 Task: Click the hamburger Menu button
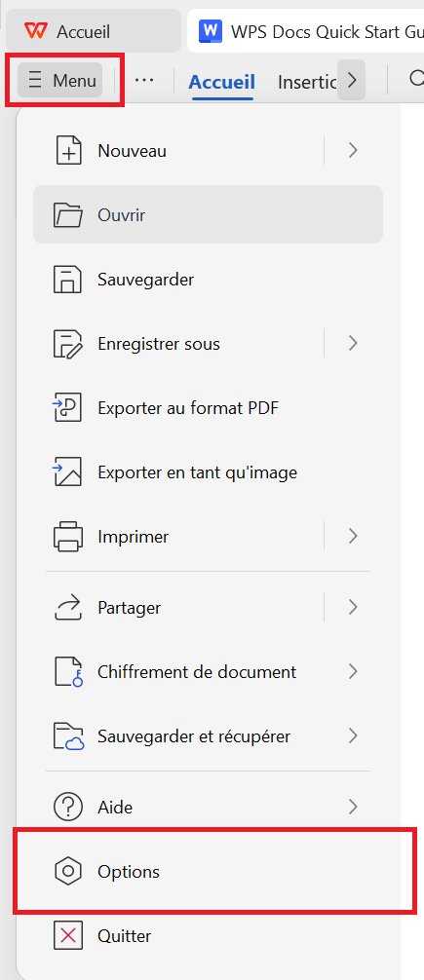60,80
